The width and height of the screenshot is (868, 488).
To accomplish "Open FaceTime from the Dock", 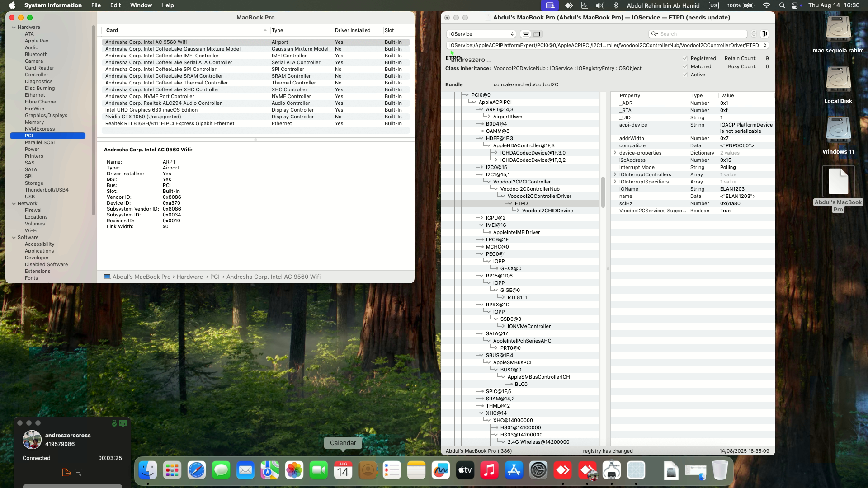I will (319, 470).
